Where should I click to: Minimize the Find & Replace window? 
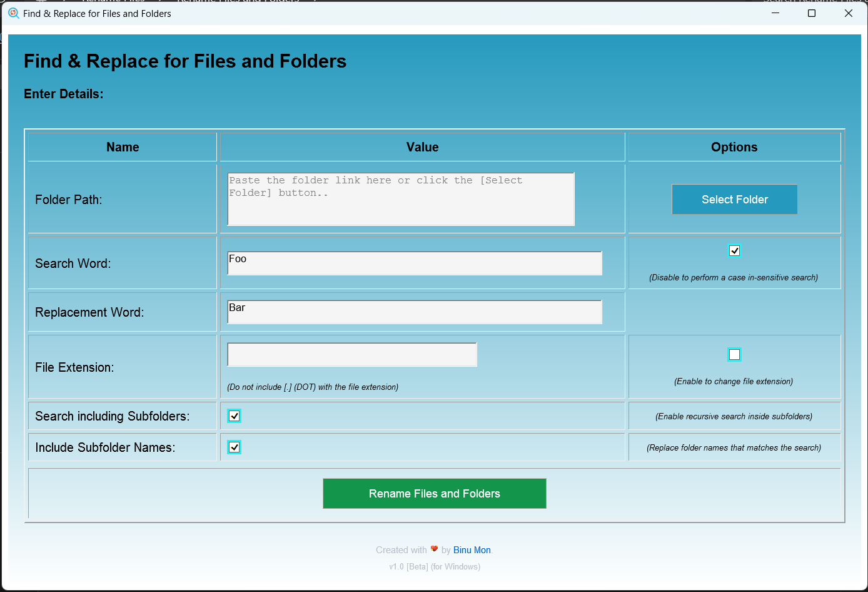[x=775, y=13]
